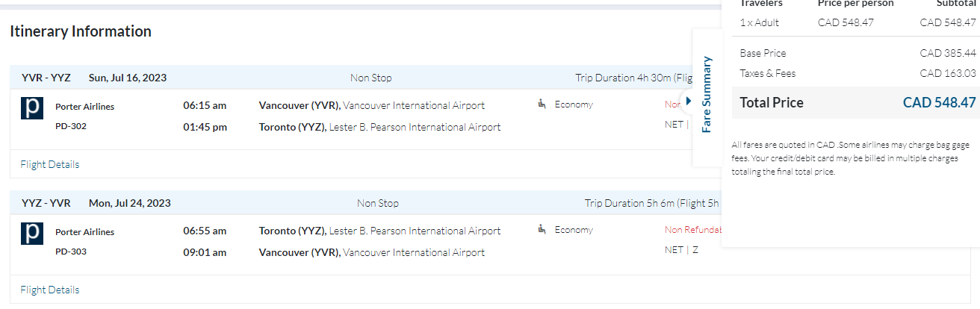Click the Itinerary Information heading
This screenshot has width=980, height=309.
81,31
